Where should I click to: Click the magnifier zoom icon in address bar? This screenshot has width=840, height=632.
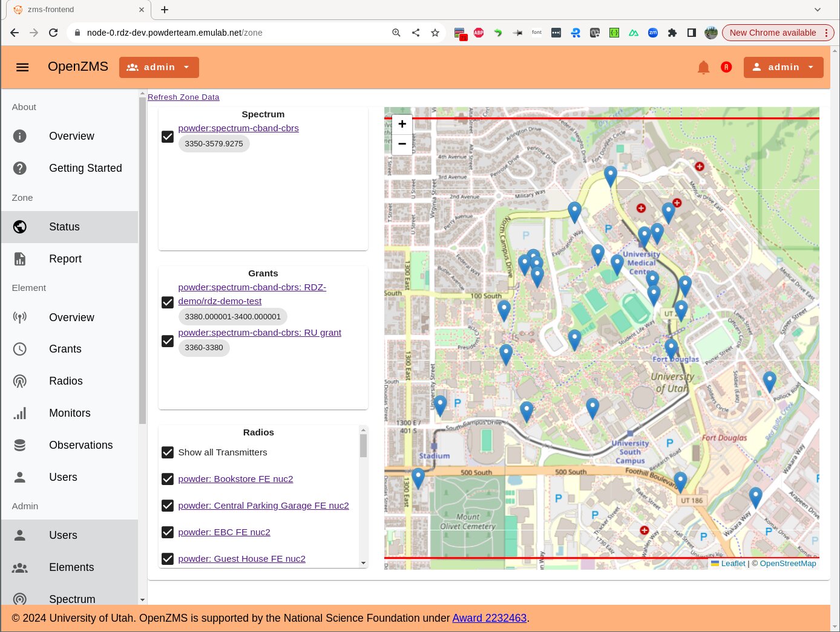click(396, 33)
